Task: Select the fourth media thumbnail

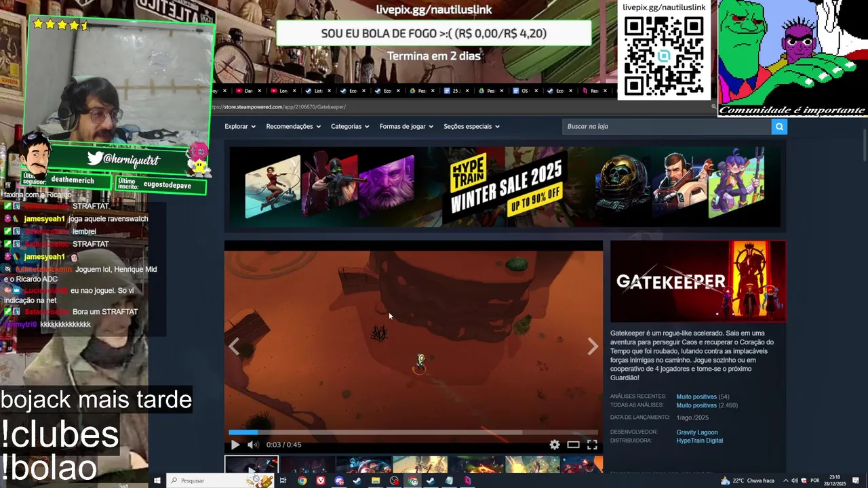Action: coord(420,464)
